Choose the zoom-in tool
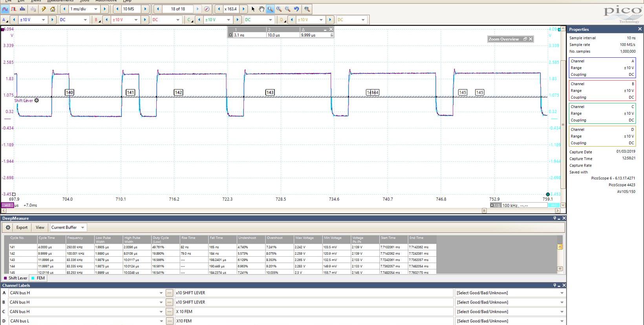Image resolution: width=644 pixels, height=325 pixels. tap(279, 9)
